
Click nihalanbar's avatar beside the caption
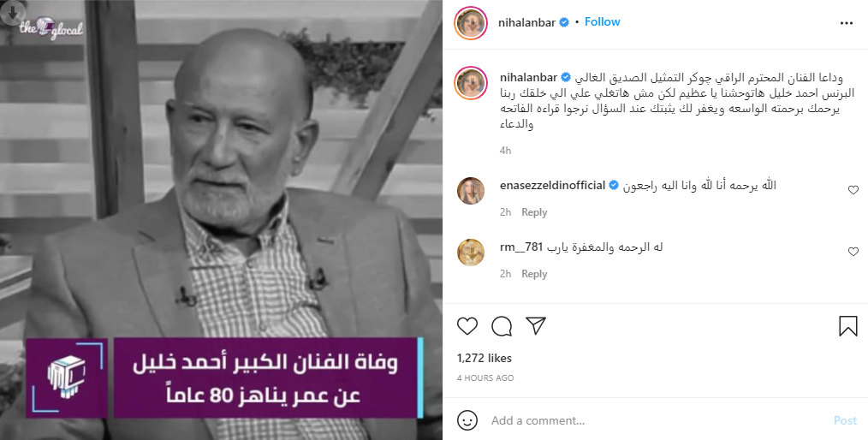click(x=471, y=83)
